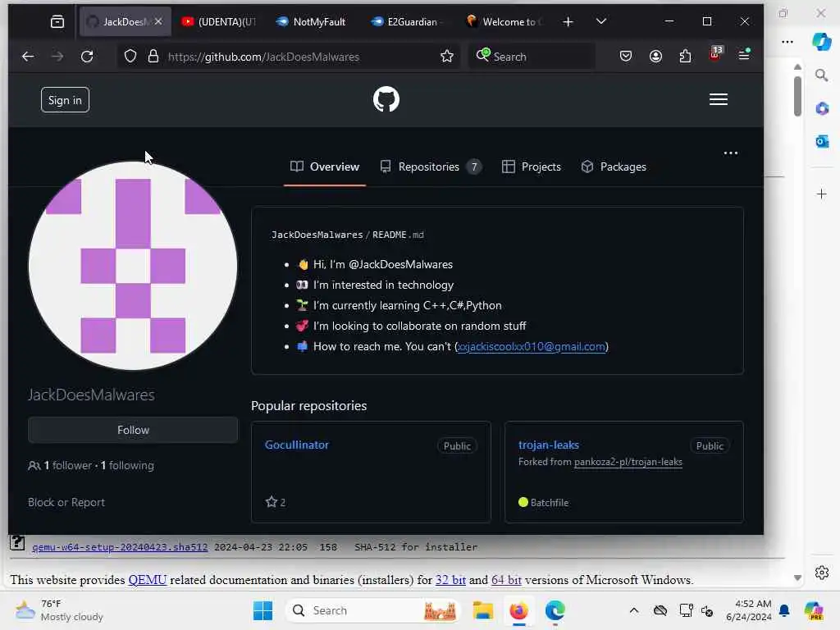
Task: Open the weather widget showing 76°F
Action: tap(59, 610)
